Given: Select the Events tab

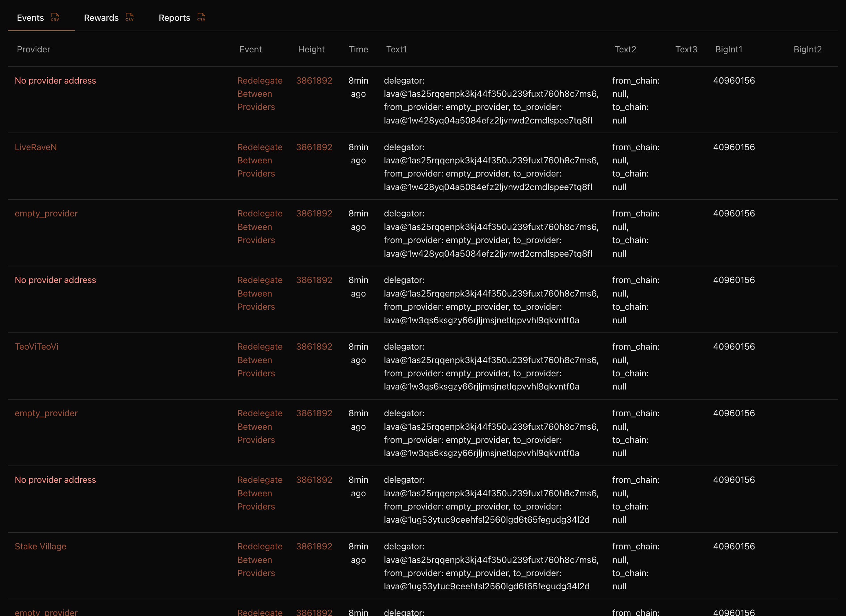Looking at the screenshot, I should [x=30, y=18].
